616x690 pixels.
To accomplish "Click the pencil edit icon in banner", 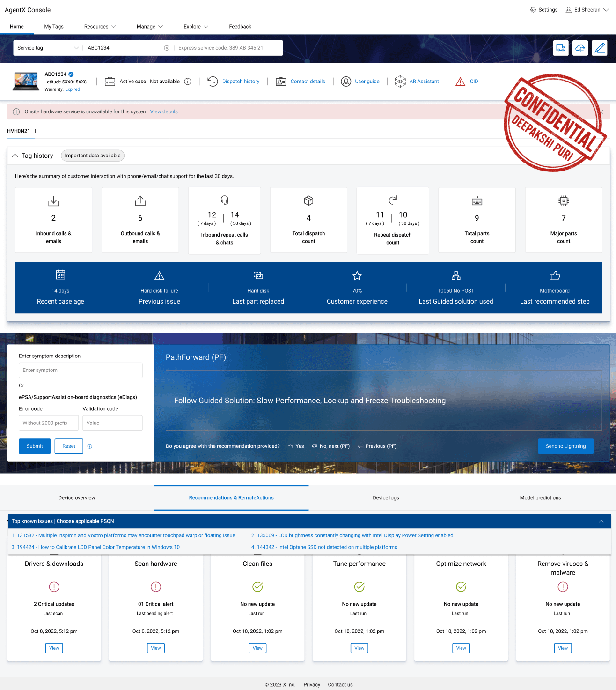I will pyautogui.click(x=600, y=48).
